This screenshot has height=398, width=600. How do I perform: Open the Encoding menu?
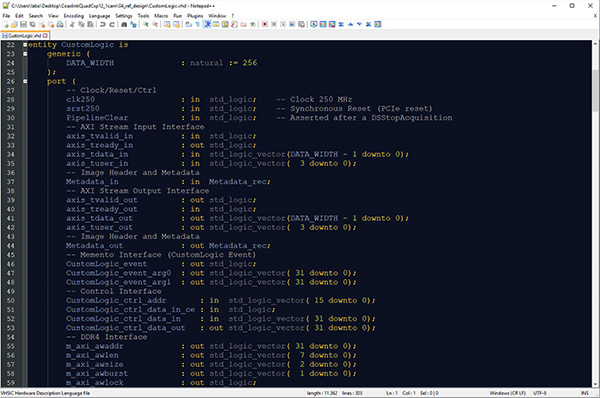[73, 16]
